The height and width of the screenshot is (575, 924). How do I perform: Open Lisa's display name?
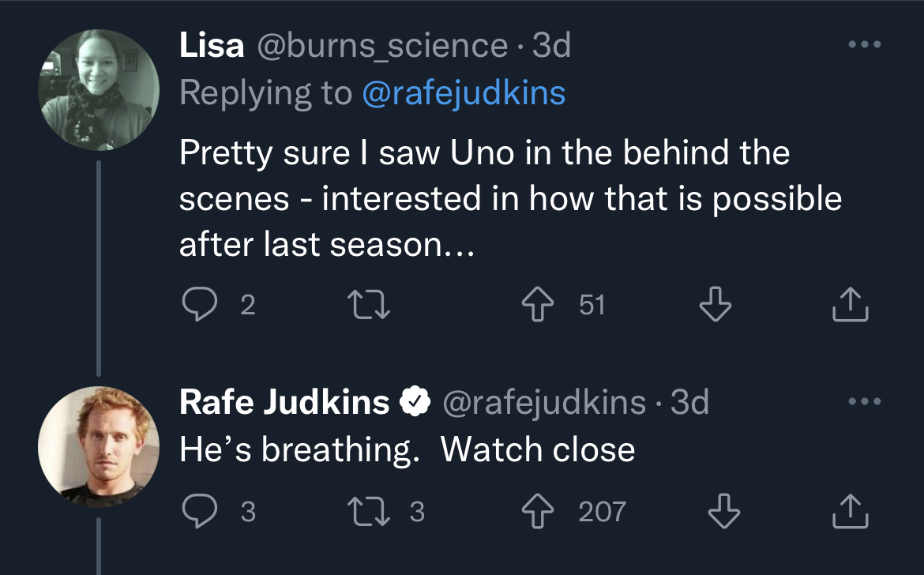coord(212,46)
